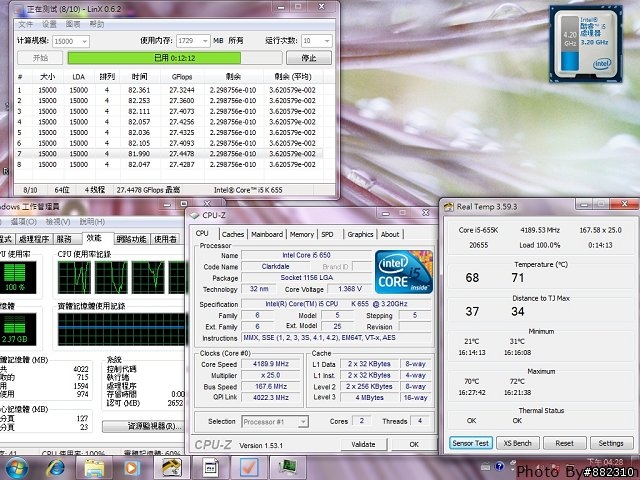The image size is (640, 480).
Task: Click the OK button in CPU-Z
Action: click(413, 444)
